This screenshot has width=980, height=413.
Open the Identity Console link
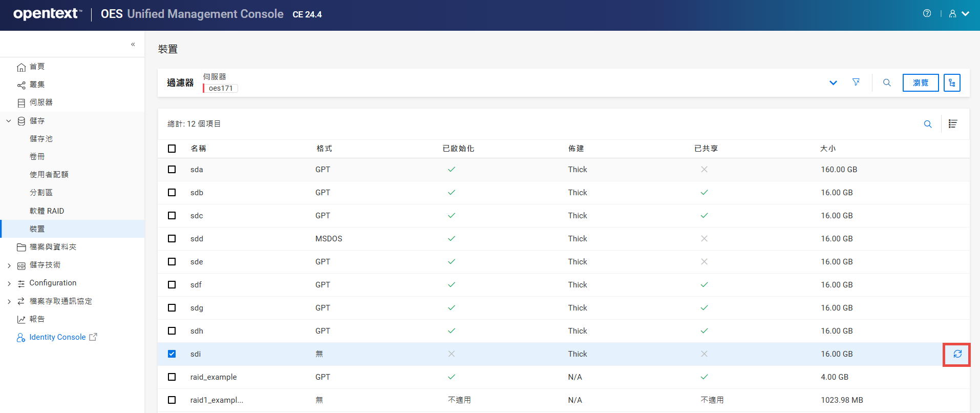click(57, 337)
